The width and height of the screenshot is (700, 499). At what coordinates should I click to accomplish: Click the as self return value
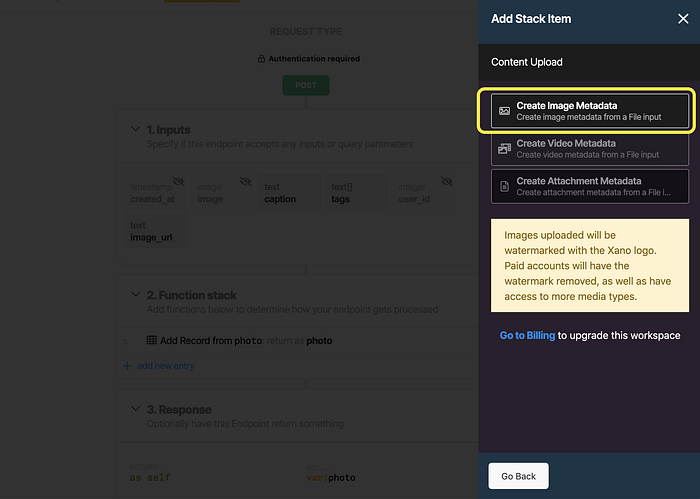pos(150,478)
